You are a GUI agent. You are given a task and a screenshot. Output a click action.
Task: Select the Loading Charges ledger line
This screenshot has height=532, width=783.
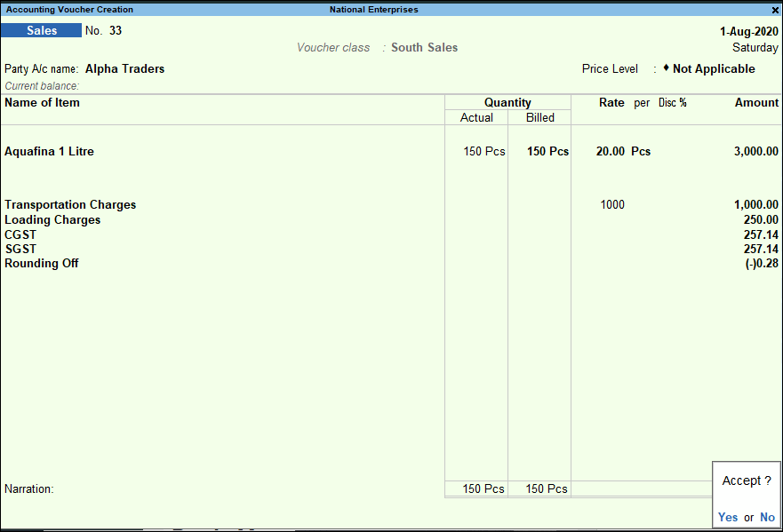point(52,219)
